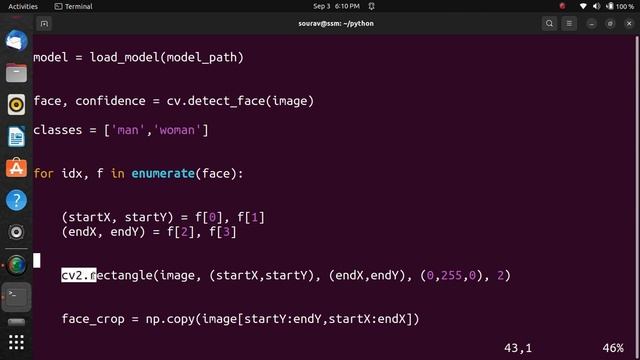Close the terminal window
Viewport: 640px width, 360px height.
coord(629,24)
